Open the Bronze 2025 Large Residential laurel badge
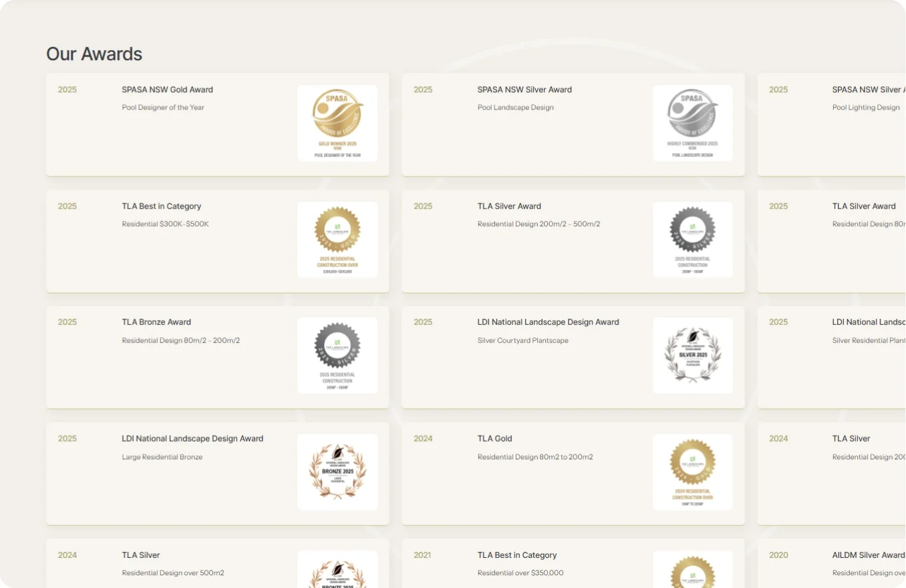Image resolution: width=906 pixels, height=588 pixels. pos(337,472)
